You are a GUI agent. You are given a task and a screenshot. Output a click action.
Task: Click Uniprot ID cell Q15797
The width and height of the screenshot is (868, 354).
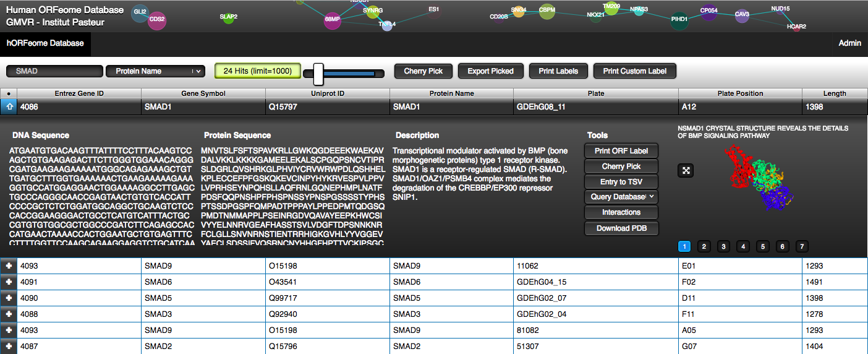328,106
